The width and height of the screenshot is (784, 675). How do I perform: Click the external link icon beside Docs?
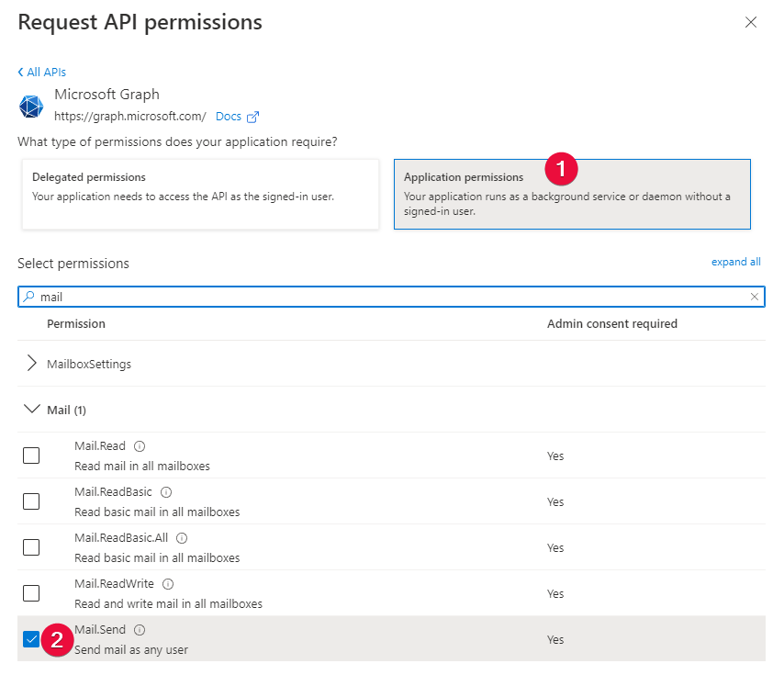[x=253, y=117]
